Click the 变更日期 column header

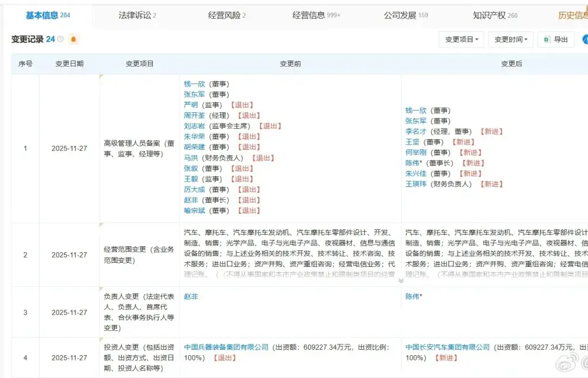pyautogui.click(x=69, y=63)
